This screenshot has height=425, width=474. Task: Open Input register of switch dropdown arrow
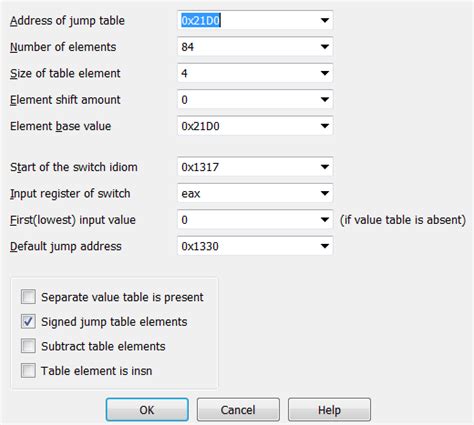pos(324,193)
